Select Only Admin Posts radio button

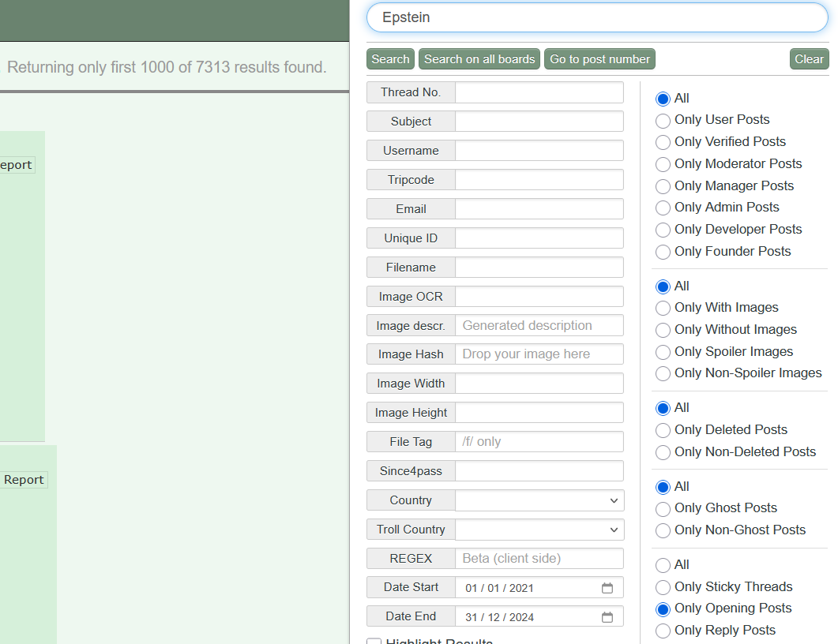coord(663,208)
